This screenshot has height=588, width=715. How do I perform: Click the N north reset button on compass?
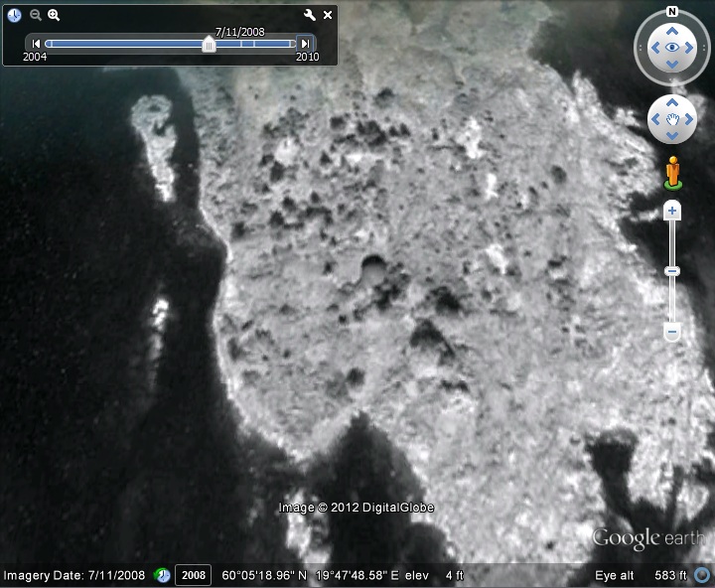[x=672, y=12]
